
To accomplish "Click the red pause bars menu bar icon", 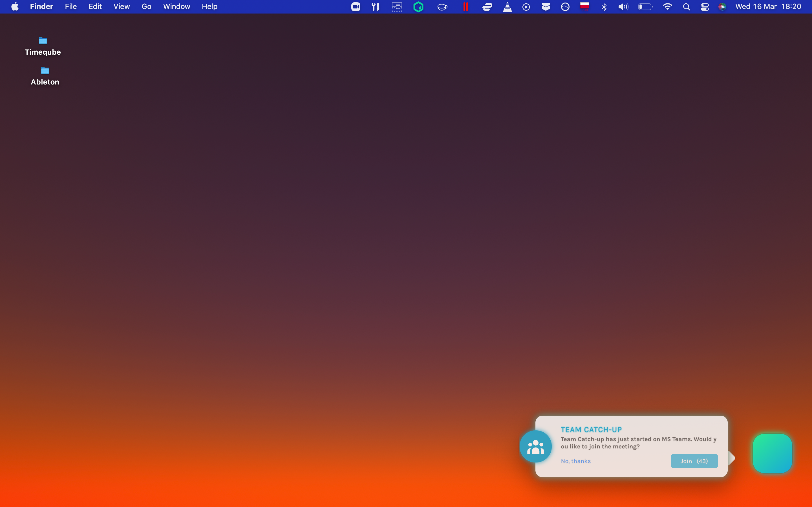I will coord(465,7).
